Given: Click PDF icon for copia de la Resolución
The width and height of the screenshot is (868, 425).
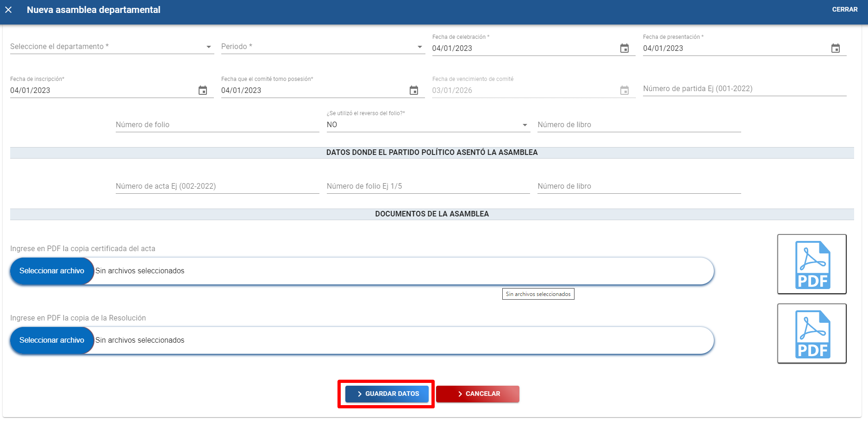Looking at the screenshot, I should tap(812, 333).
